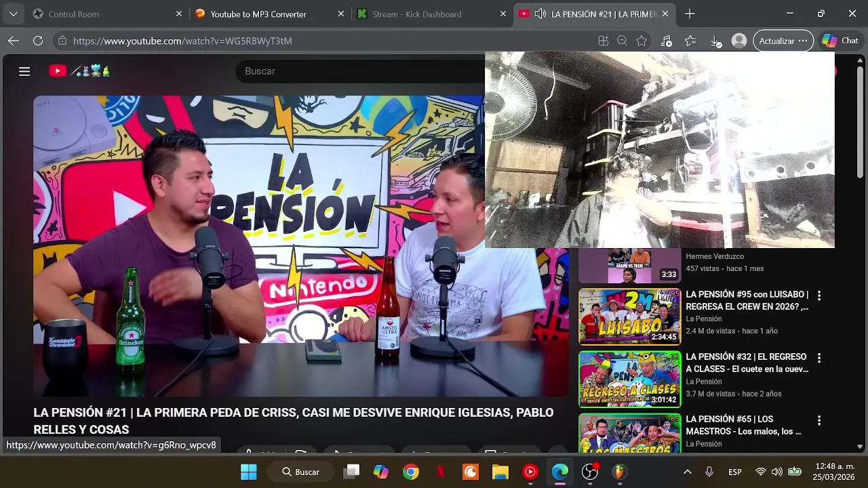Image resolution: width=868 pixels, height=488 pixels.
Task: Launch Copilot from the taskbar
Action: (x=381, y=472)
